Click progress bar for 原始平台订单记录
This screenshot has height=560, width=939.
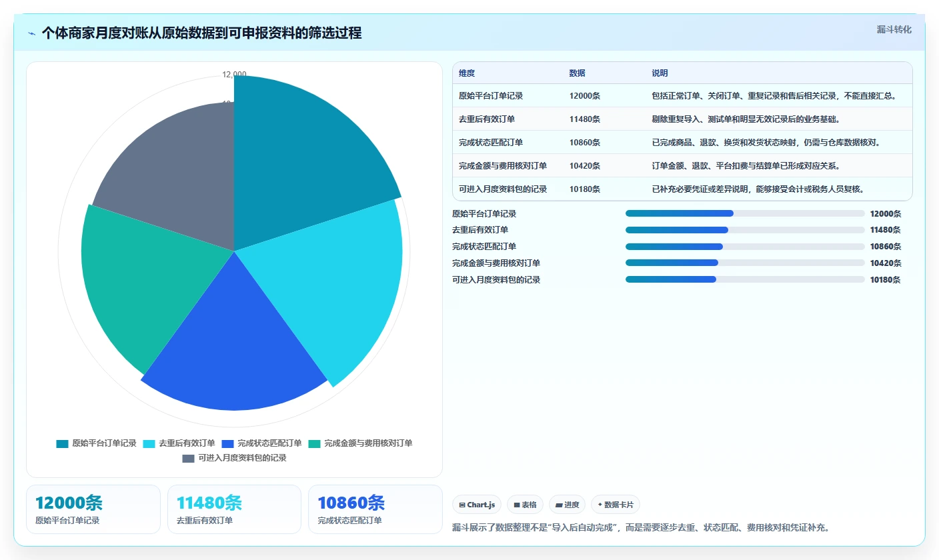click(x=745, y=213)
